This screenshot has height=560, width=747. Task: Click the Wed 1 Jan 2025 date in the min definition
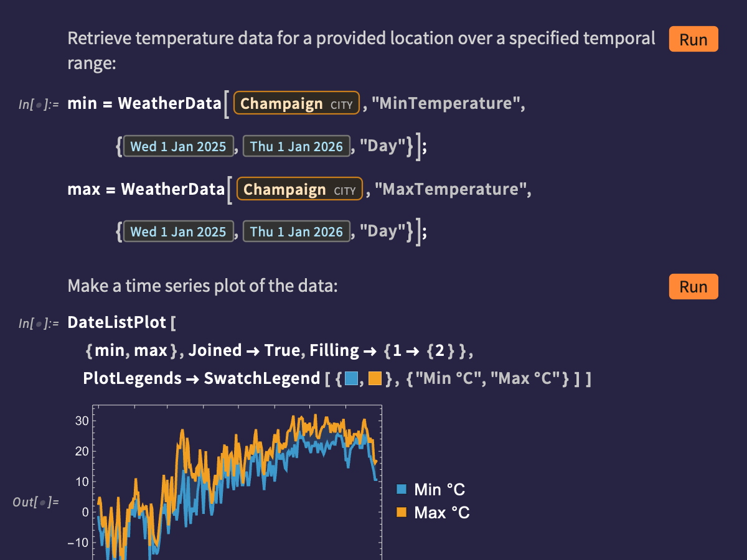179,147
